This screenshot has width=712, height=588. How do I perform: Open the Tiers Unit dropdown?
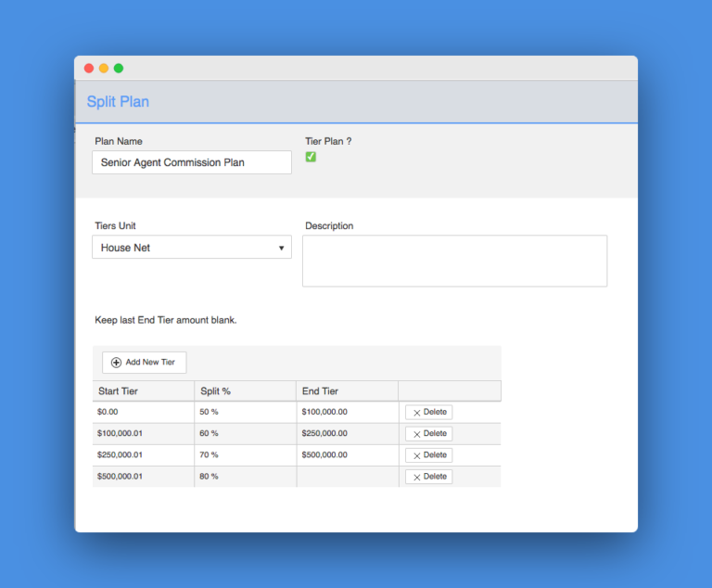(x=192, y=248)
